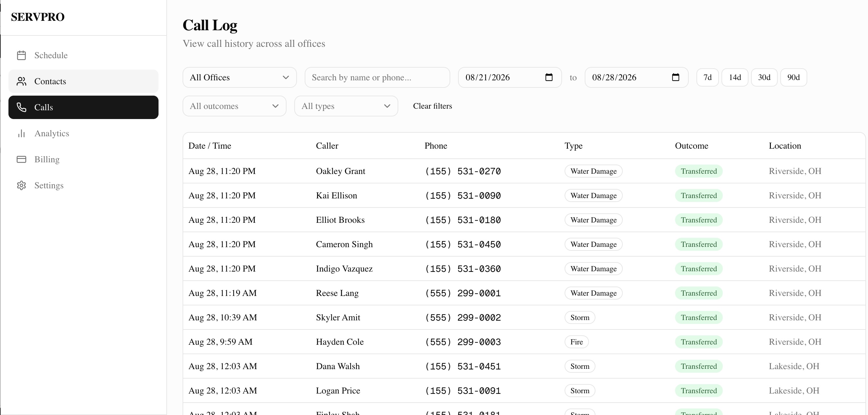Click the Calls phone icon in sidebar
This screenshot has width=868, height=415.
[21, 107]
